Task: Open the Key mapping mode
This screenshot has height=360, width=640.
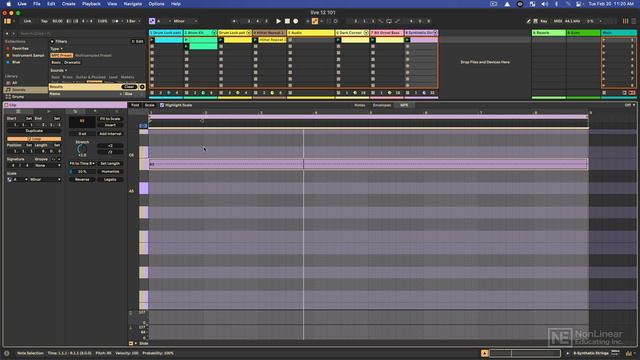Action: (544, 21)
